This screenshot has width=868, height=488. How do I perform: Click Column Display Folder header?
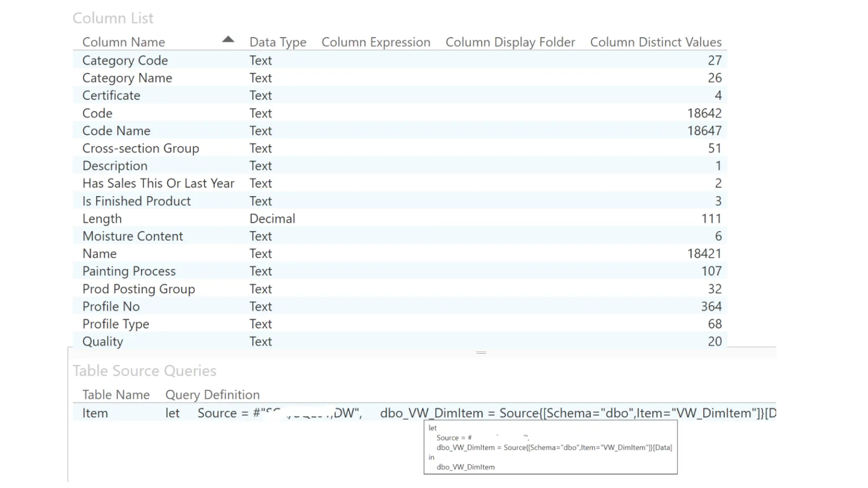point(510,42)
